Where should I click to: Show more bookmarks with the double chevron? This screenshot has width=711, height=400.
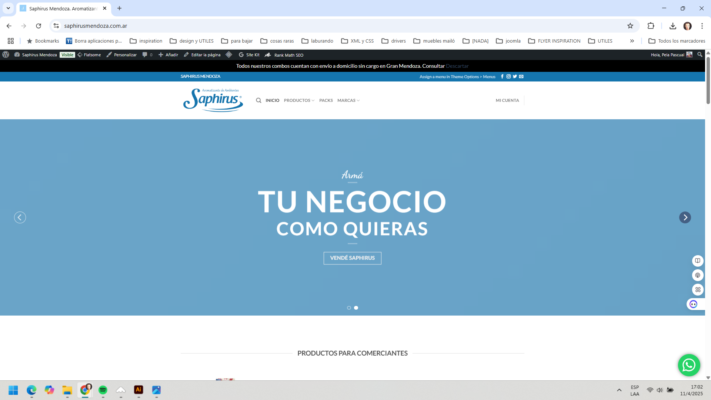(x=632, y=41)
